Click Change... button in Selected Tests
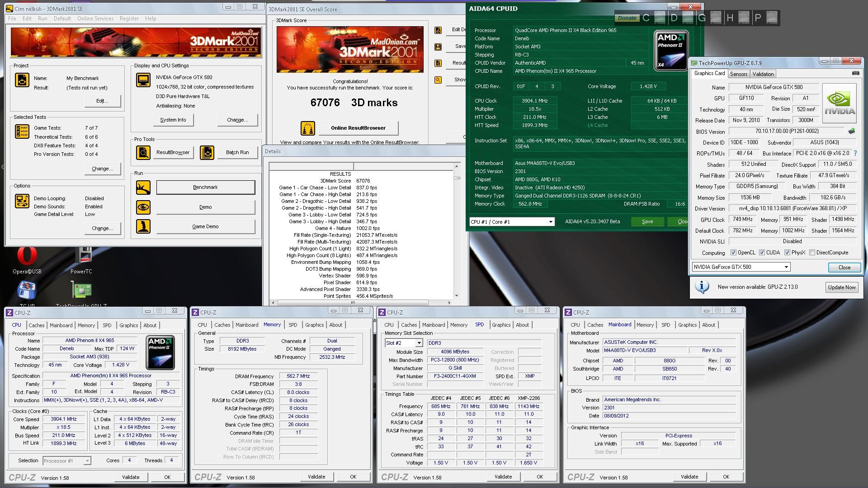The width and height of the screenshot is (868, 488). tap(103, 169)
